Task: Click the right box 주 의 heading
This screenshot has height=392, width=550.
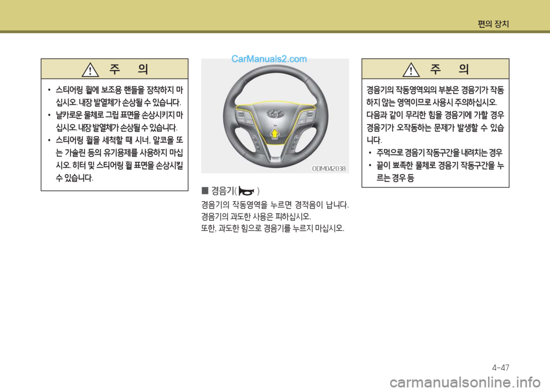Action: click(450, 69)
